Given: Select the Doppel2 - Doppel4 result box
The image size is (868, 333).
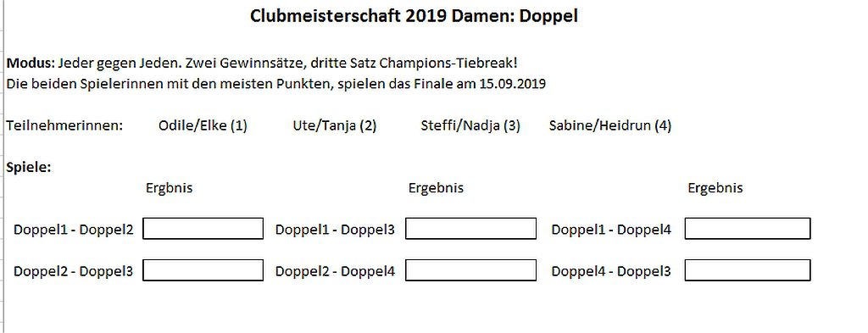Looking at the screenshot, I should click(x=470, y=270).
